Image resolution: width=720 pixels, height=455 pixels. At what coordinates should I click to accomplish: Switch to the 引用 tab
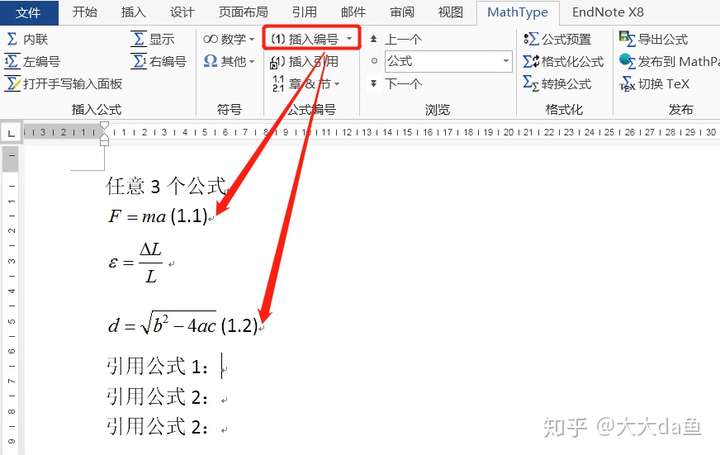pyautogui.click(x=304, y=12)
